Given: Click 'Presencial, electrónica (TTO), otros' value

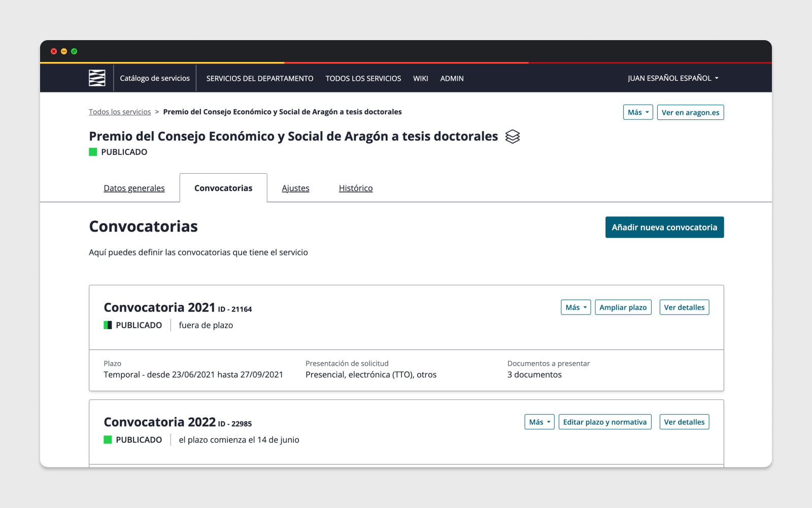Looking at the screenshot, I should coord(371,374).
